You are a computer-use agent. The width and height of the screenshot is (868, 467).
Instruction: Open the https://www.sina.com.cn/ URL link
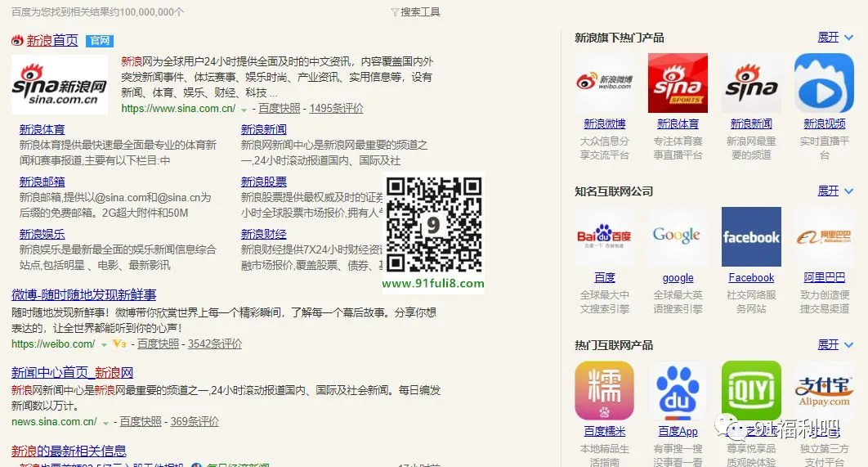click(178, 109)
